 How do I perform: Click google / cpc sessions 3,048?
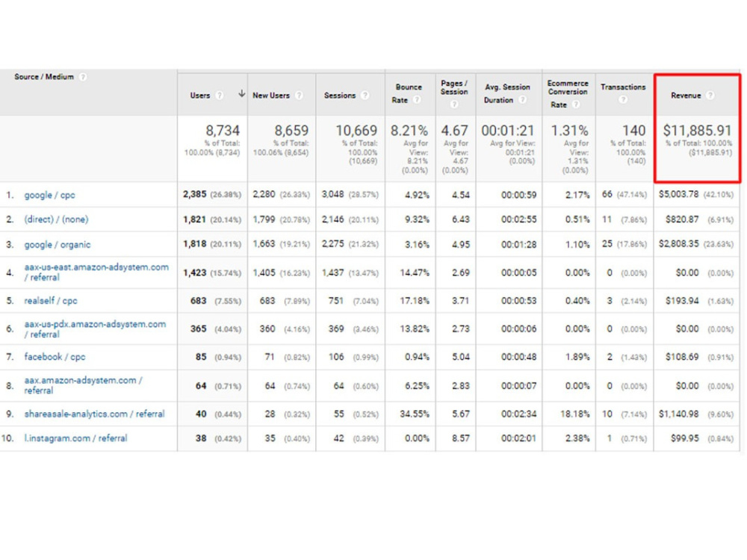tap(332, 194)
